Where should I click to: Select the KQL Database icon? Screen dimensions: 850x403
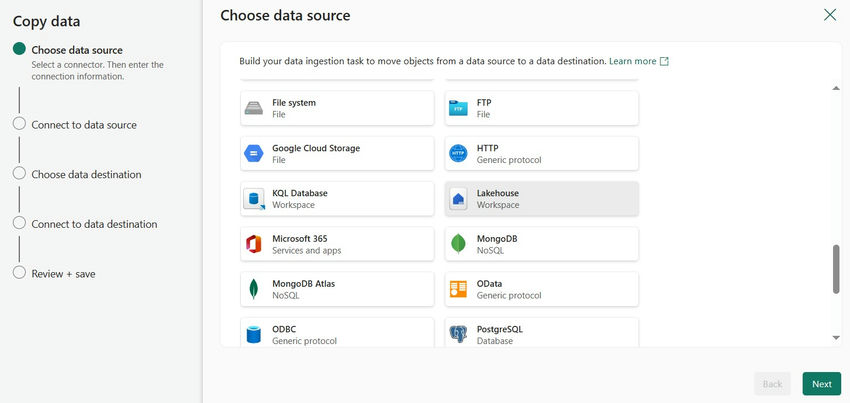[254, 199]
